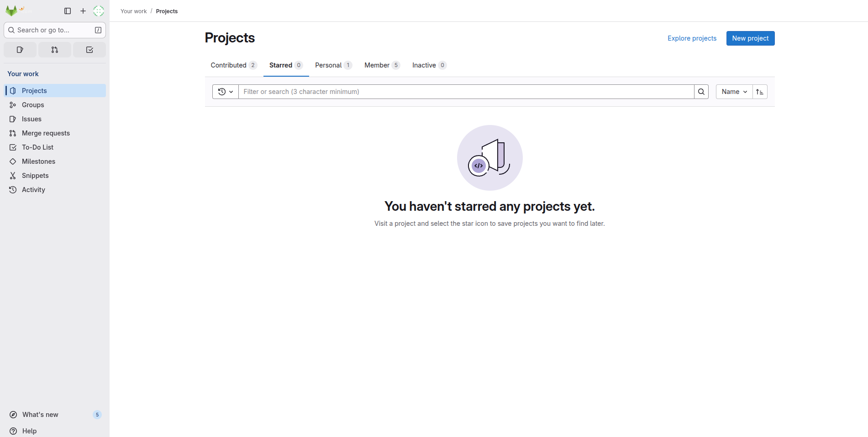
Task: Click your profile avatar
Action: pos(98,10)
